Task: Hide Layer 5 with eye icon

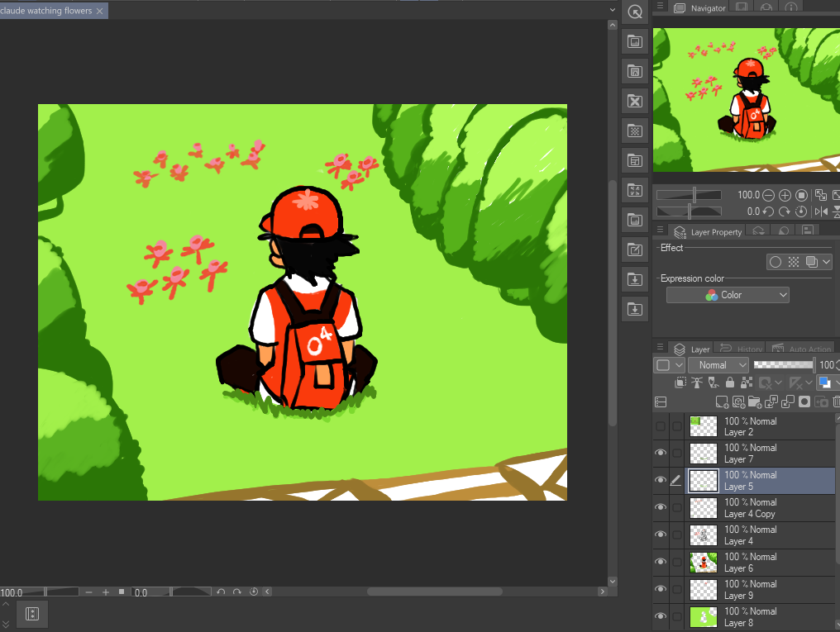Action: [x=661, y=480]
